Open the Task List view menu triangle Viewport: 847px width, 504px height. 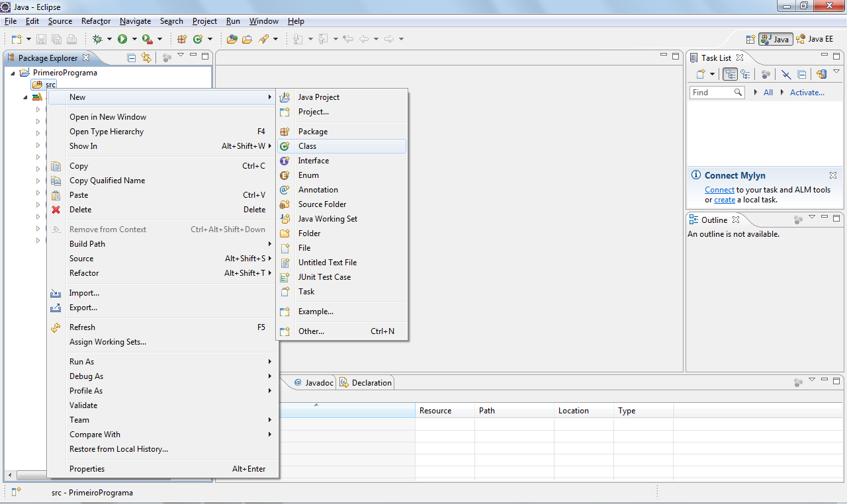tap(836, 71)
